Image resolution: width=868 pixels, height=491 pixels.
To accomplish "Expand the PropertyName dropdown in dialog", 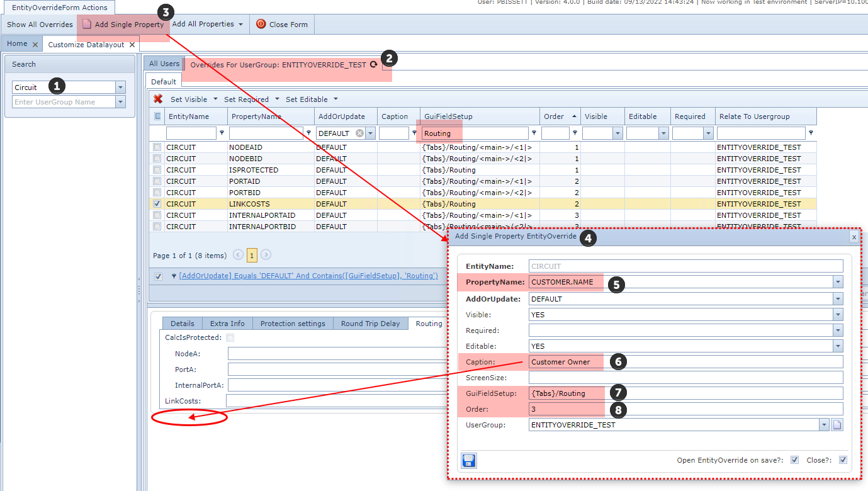I will (838, 283).
